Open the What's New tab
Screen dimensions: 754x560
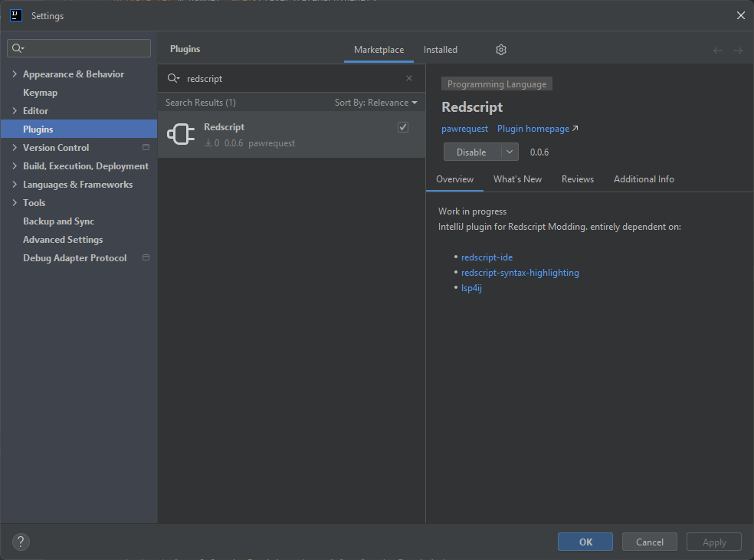coord(517,179)
